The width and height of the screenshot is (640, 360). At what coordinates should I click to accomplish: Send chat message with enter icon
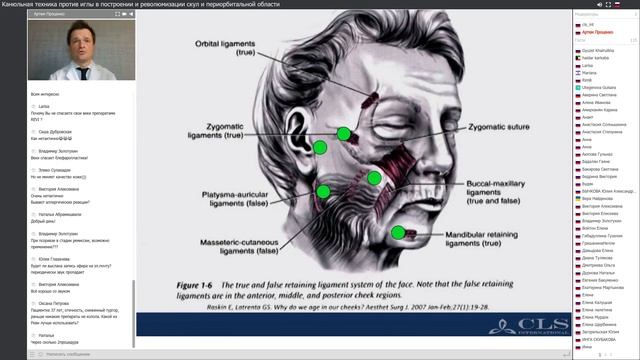[x=567, y=354]
